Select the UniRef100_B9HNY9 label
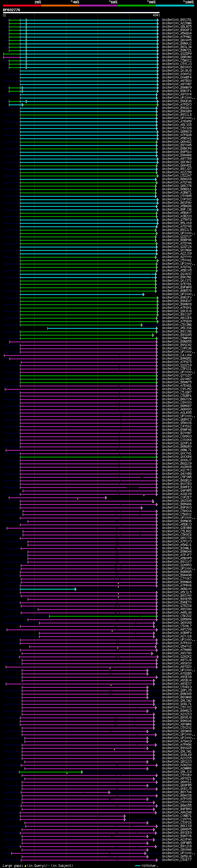Image resolution: width=197 pixels, height=868 pixels. click(x=177, y=88)
